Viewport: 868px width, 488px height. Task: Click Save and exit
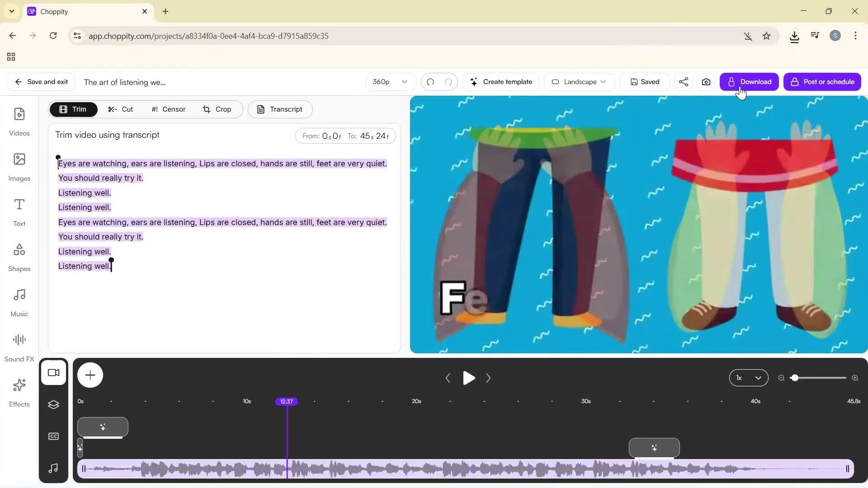(40, 82)
